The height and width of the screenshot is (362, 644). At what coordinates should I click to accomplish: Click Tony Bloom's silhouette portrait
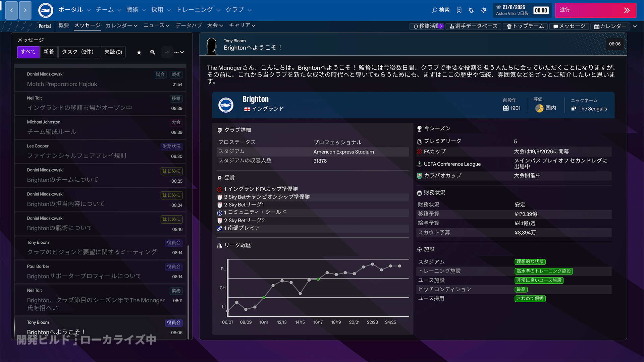pyautogui.click(x=212, y=46)
